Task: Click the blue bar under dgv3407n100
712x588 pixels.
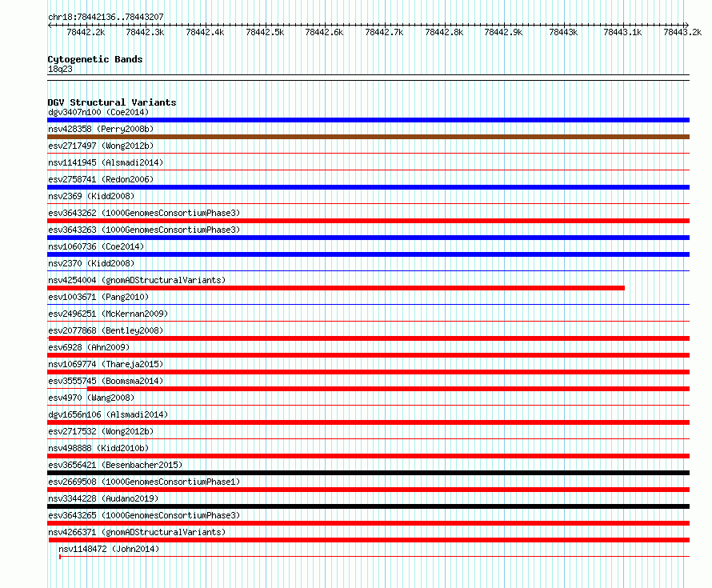Action: tap(368, 120)
